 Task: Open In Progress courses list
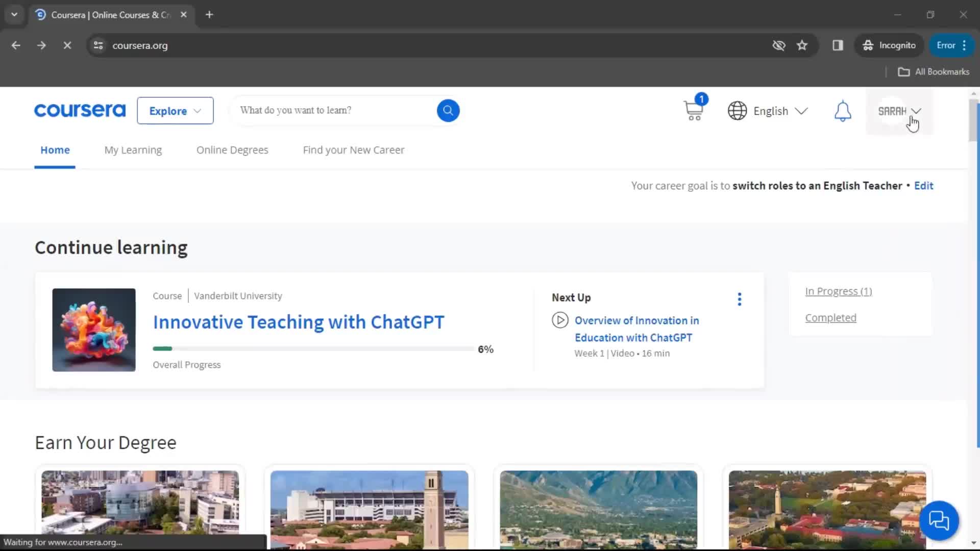[839, 291]
